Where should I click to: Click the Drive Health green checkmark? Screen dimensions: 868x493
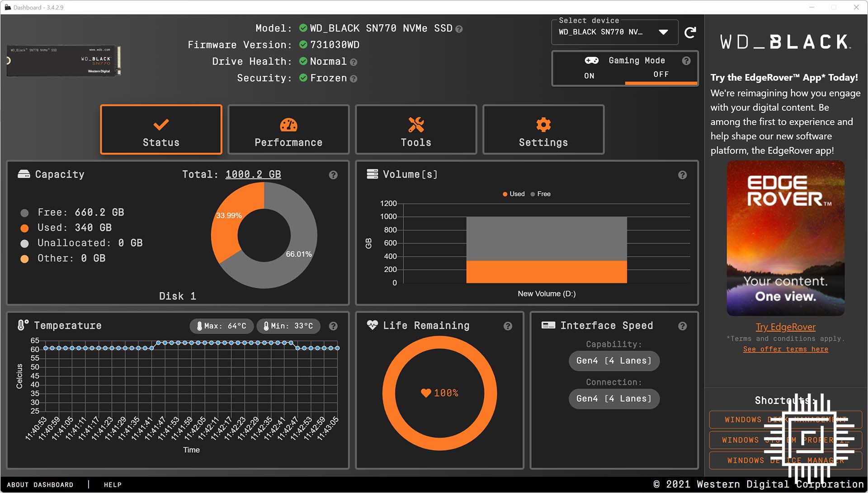(303, 61)
